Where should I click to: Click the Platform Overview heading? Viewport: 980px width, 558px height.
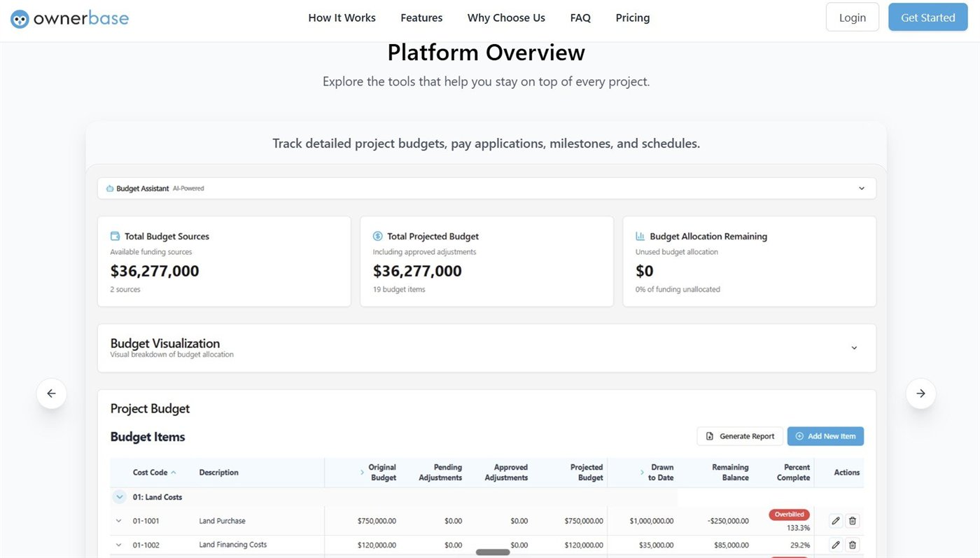[x=486, y=53]
